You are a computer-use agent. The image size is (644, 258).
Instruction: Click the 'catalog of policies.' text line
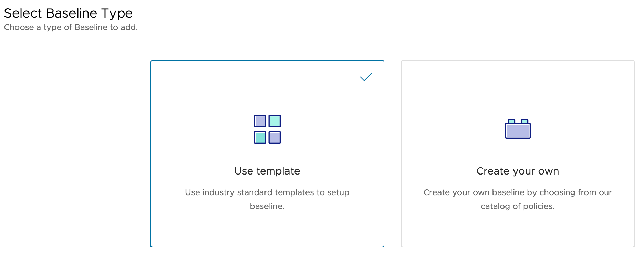pyautogui.click(x=518, y=206)
